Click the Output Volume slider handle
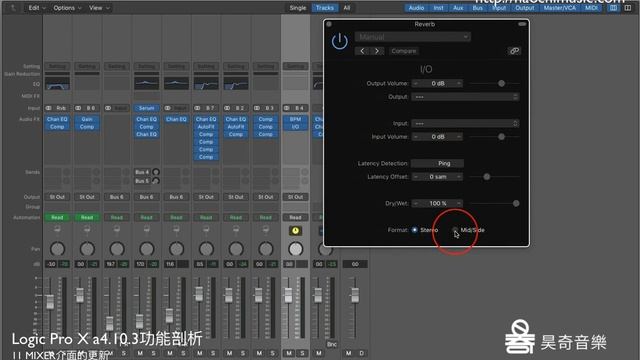The height and width of the screenshot is (360, 640). click(x=501, y=83)
